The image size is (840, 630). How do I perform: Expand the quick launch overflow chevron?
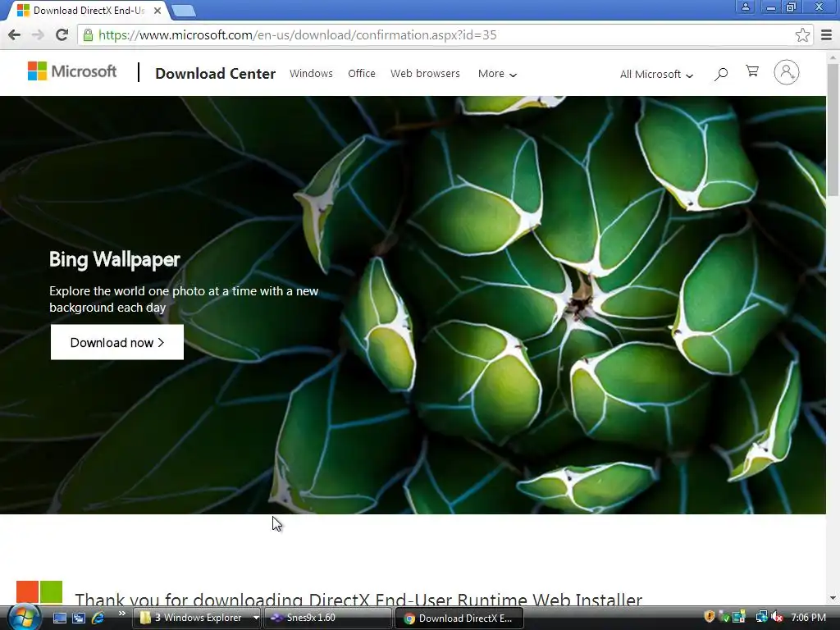coord(121,614)
